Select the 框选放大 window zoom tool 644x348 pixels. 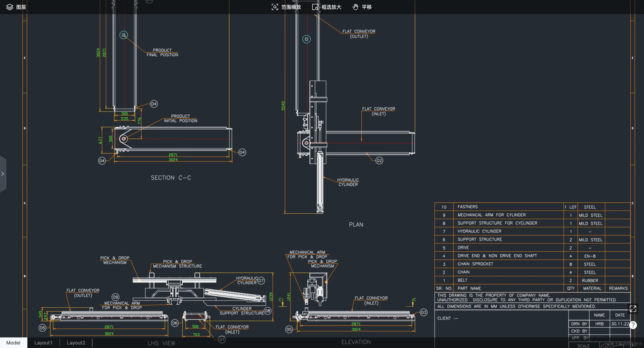326,7
